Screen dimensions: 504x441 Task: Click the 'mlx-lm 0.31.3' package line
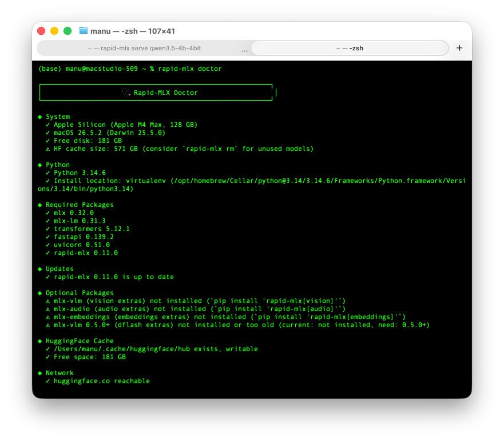click(80, 221)
